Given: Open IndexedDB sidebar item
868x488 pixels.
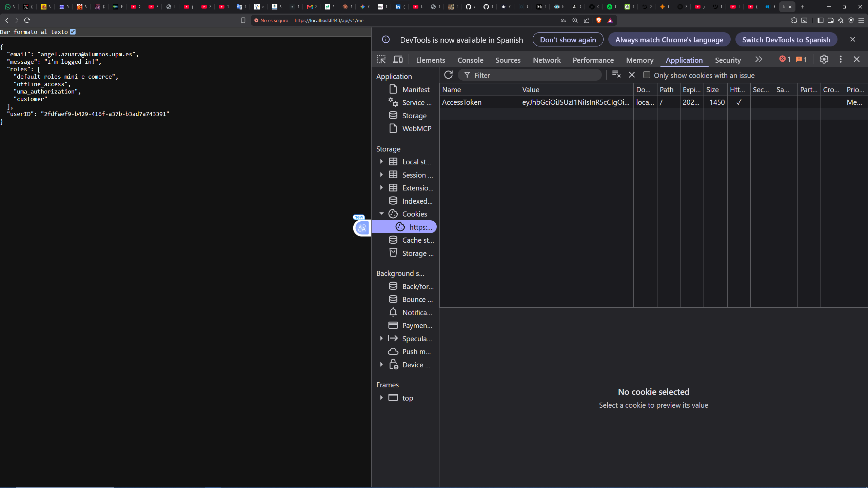Looking at the screenshot, I should pos(411,201).
